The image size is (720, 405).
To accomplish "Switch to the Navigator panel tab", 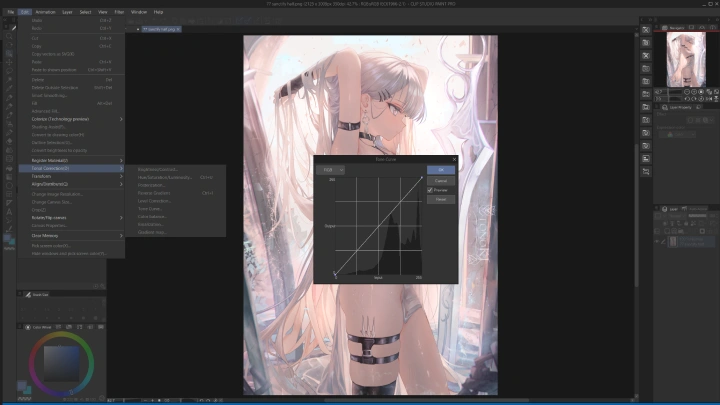I will (x=674, y=28).
